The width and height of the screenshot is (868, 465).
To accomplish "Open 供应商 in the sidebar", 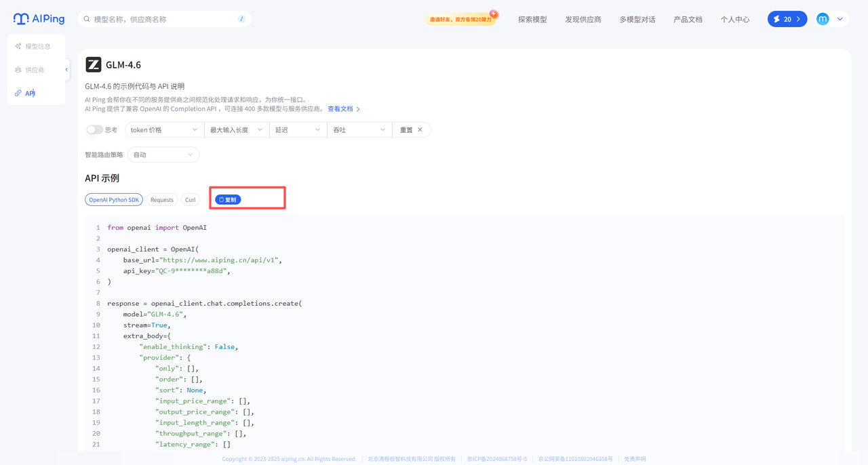I will tap(30, 70).
